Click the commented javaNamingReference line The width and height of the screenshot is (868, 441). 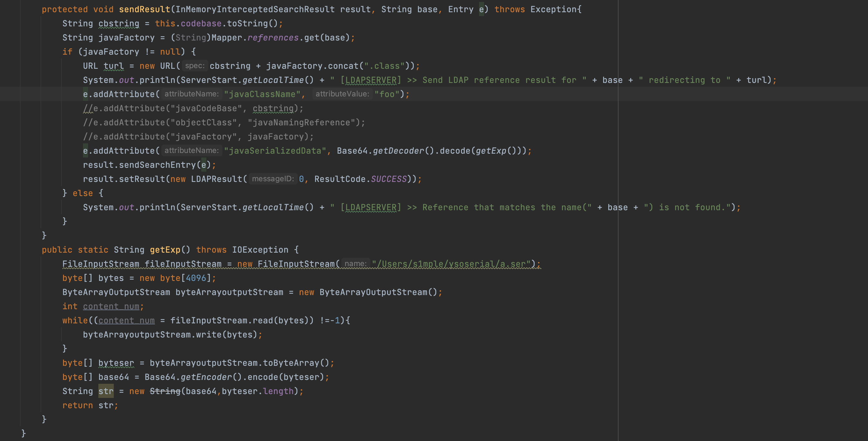(224, 123)
